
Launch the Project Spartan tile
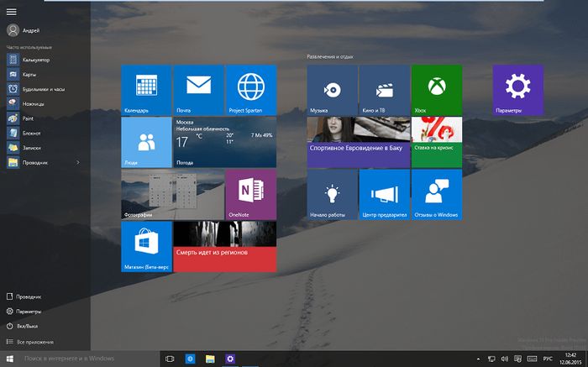pyautogui.click(x=251, y=90)
